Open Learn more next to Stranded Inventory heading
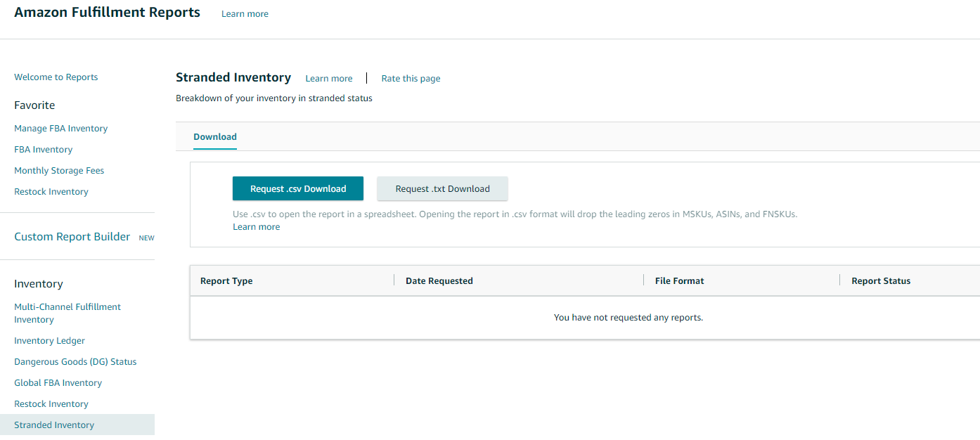The height and width of the screenshot is (440, 980). pyautogui.click(x=329, y=79)
